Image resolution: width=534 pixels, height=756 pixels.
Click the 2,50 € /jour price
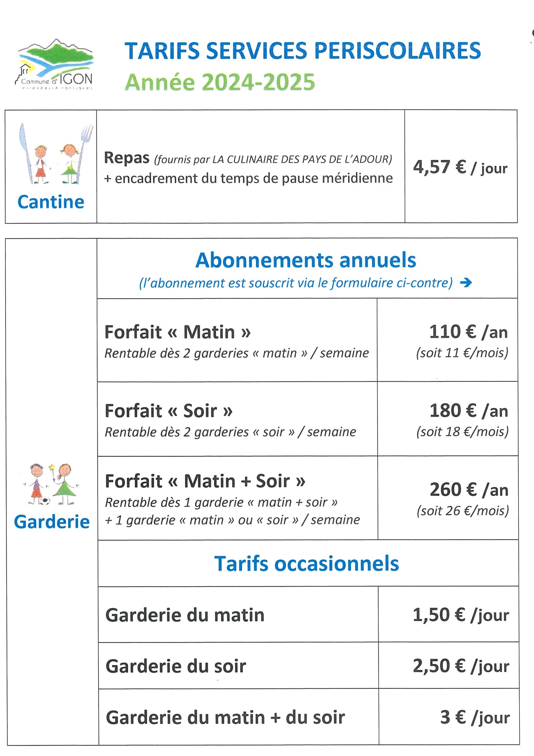click(x=461, y=666)
